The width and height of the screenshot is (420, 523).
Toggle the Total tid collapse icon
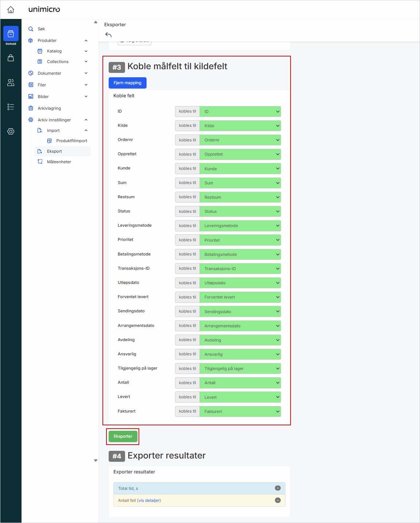pyautogui.click(x=277, y=488)
